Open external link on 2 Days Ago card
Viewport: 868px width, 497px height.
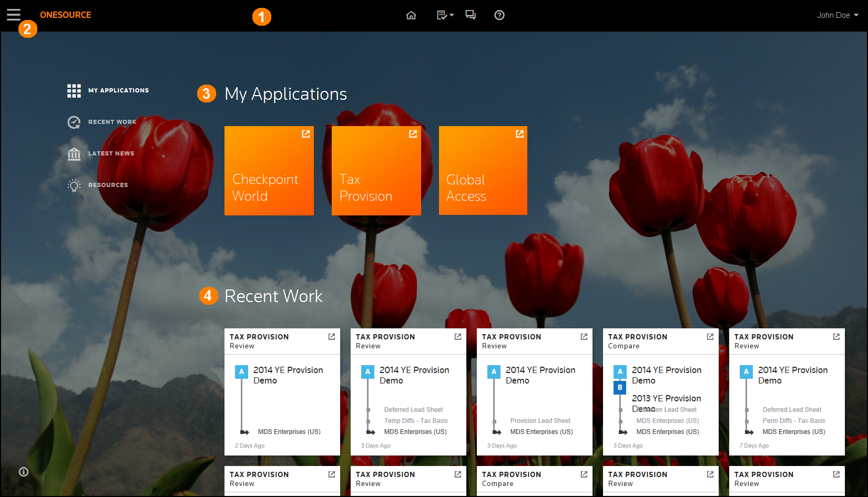click(332, 337)
